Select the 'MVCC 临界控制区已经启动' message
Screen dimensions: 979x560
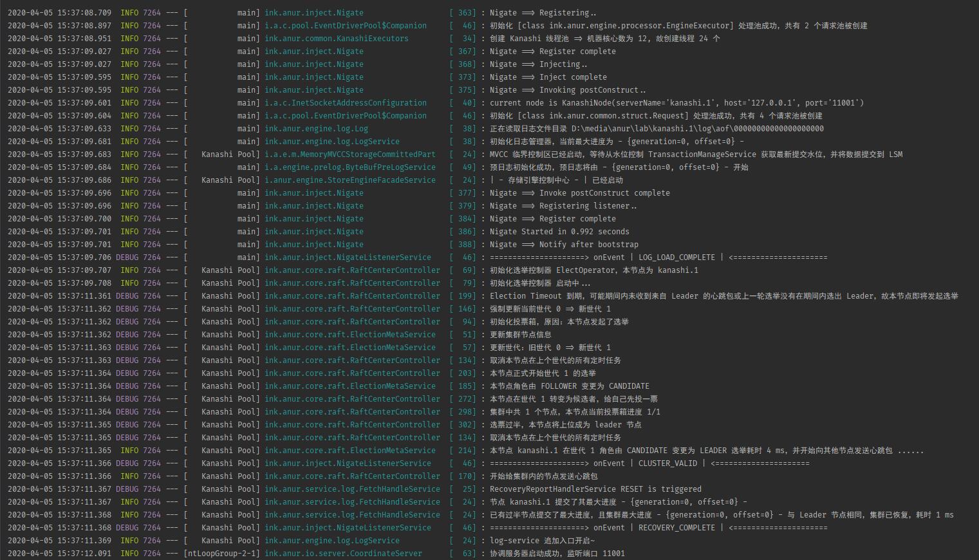(696, 154)
